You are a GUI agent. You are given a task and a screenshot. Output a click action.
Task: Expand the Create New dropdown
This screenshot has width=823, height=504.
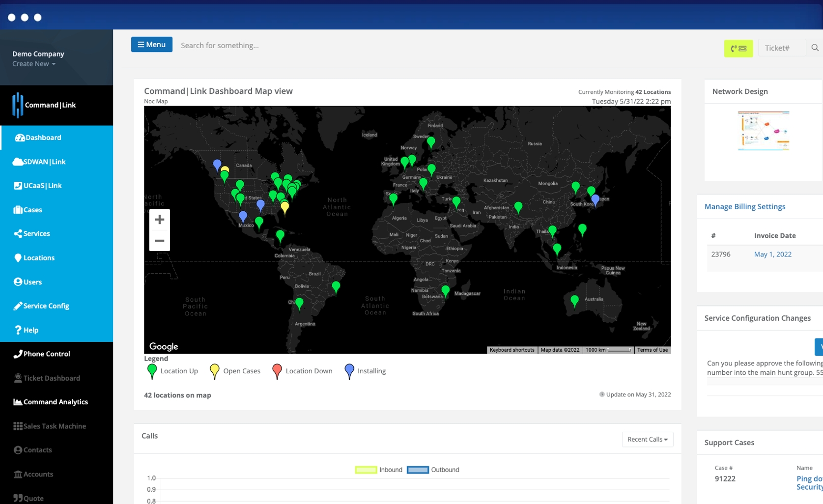pyautogui.click(x=33, y=64)
